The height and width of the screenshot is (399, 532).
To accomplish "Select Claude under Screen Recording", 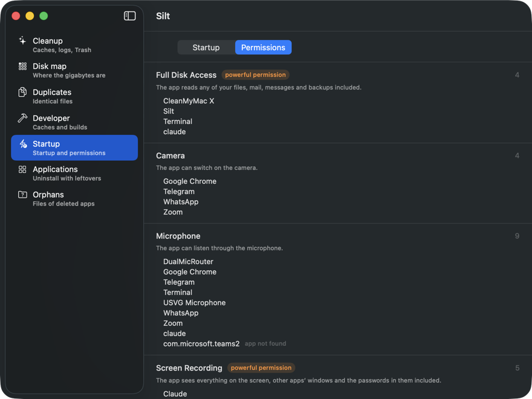I will (175, 394).
